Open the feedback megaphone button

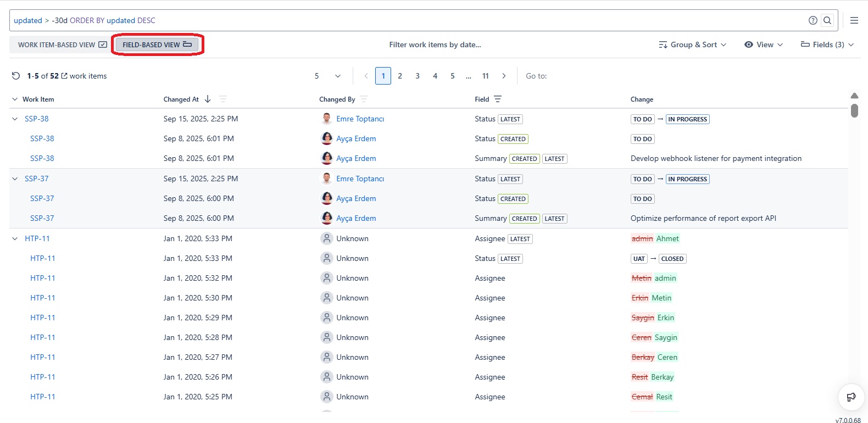pos(851,397)
